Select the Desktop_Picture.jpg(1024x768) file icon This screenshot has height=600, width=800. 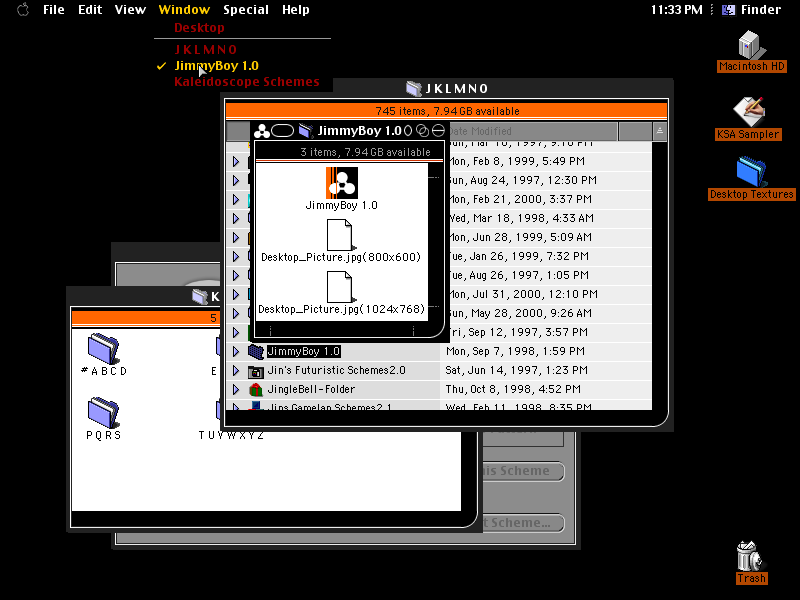(340, 287)
